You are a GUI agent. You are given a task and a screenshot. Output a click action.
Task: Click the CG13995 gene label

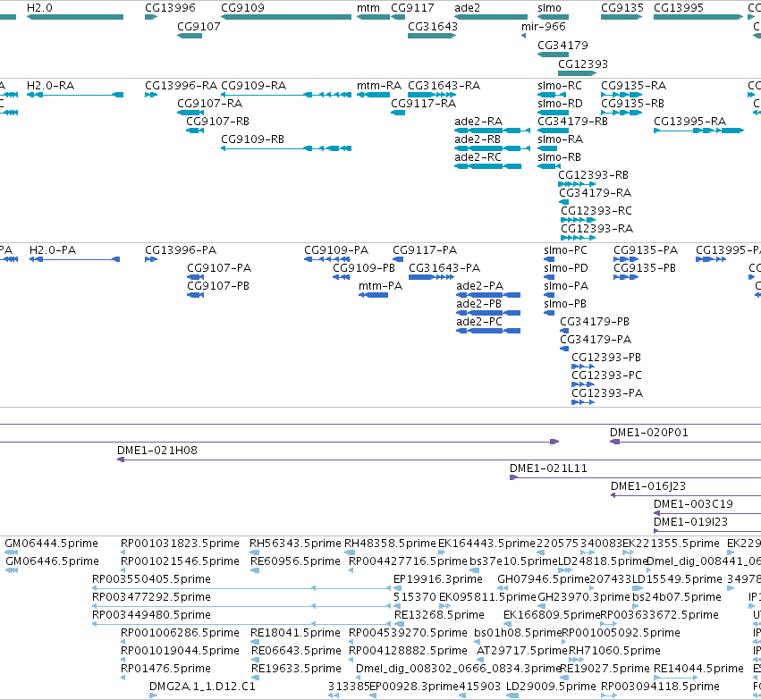click(679, 8)
